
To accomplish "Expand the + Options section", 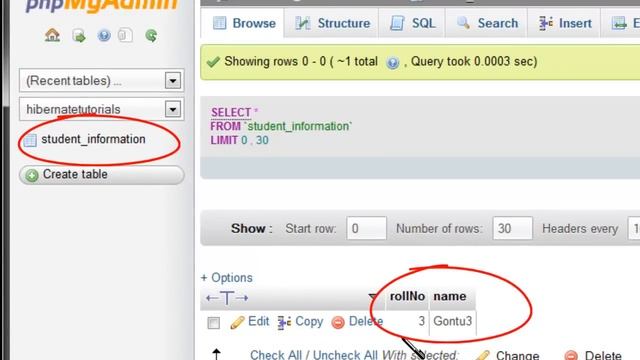I will (x=227, y=278).
